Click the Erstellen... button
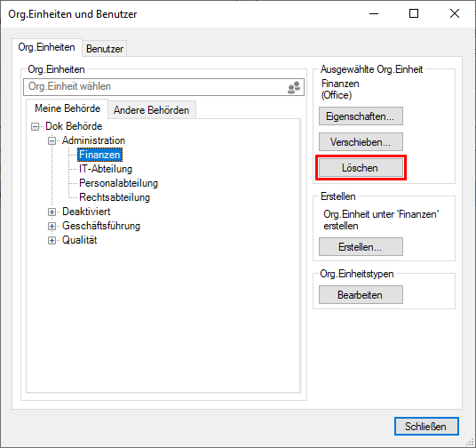 click(x=361, y=247)
